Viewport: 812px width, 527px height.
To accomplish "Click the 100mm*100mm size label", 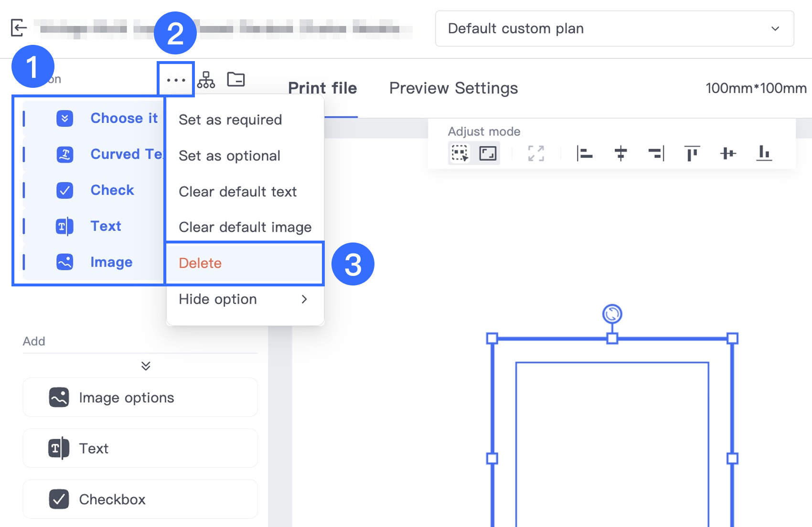I will 756,88.
